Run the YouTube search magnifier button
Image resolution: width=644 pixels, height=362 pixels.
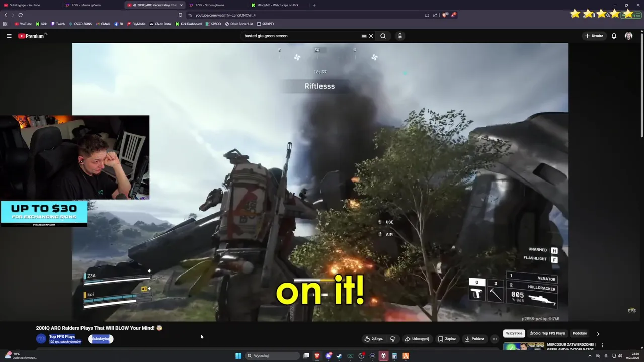[x=383, y=36]
